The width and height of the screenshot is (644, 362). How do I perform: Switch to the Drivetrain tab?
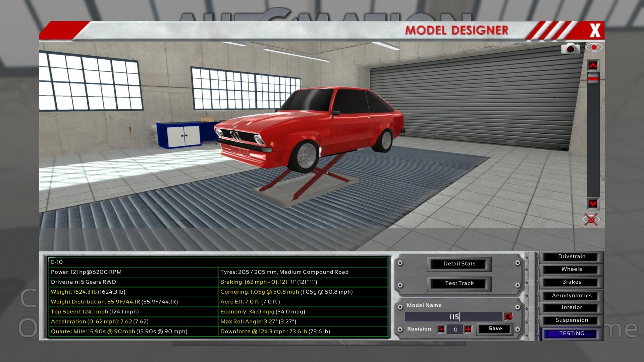(571, 257)
